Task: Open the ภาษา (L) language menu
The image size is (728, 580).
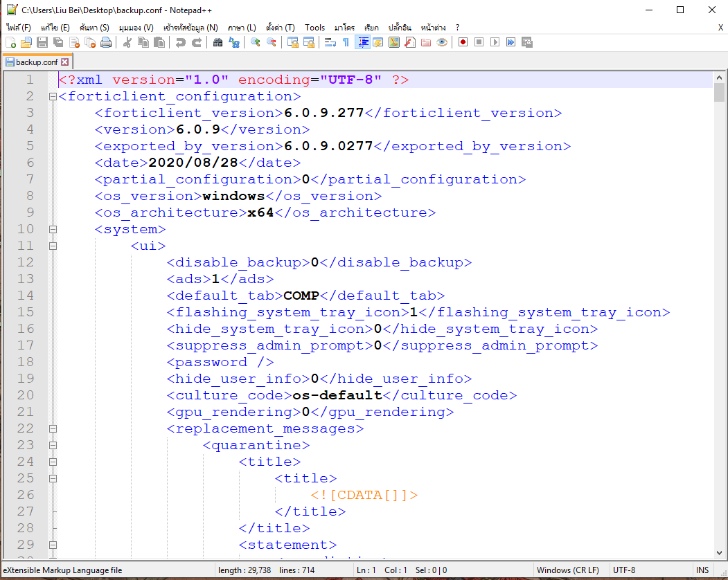Action: (242, 28)
